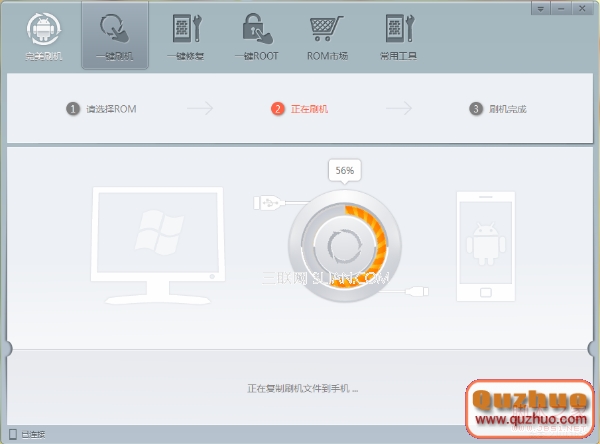Open the ROM市场 shopping cart tab

(x=327, y=37)
